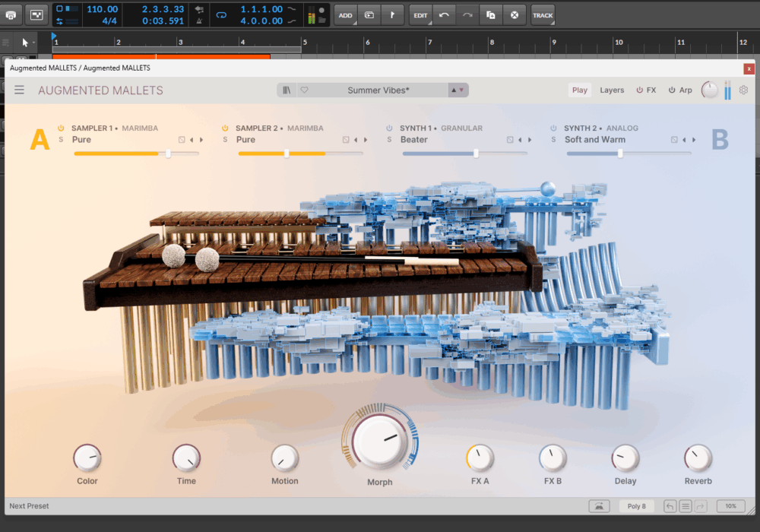Click the folder icon in the transport display

click(321, 21)
